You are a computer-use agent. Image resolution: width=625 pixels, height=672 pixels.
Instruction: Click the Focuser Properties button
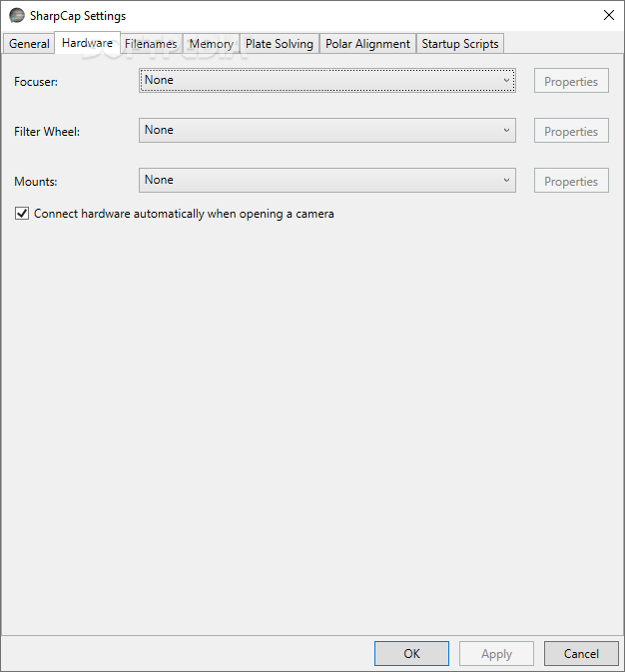[x=571, y=81]
